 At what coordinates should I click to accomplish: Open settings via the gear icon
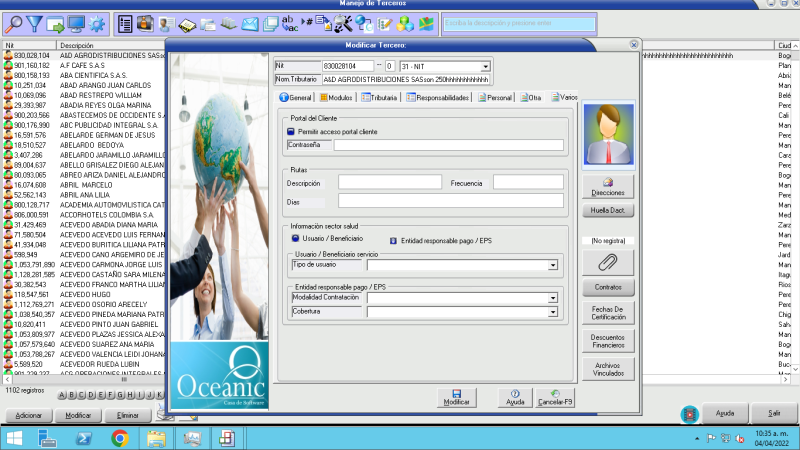click(97, 24)
